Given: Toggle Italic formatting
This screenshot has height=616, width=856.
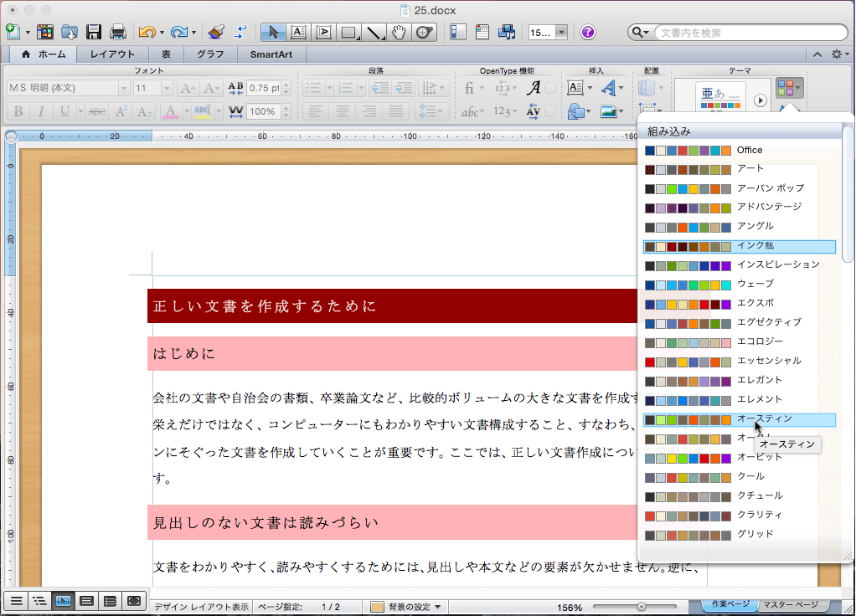Looking at the screenshot, I should coord(41,112).
